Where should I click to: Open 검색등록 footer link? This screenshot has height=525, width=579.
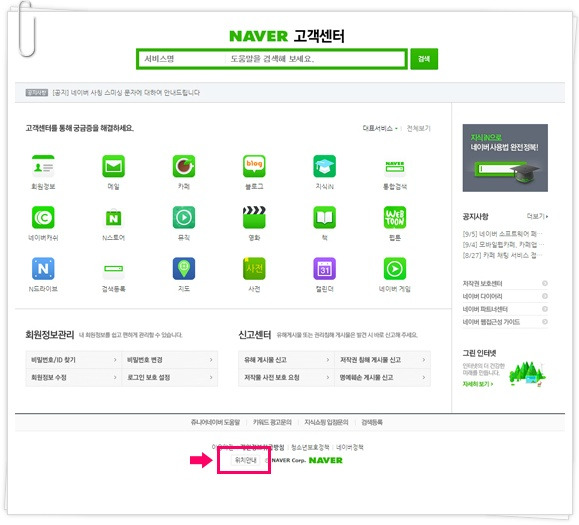[372, 422]
